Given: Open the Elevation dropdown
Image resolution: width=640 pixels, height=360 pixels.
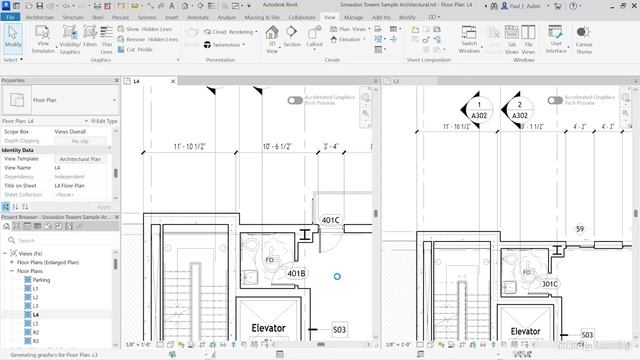Looking at the screenshot, I should pos(348,39).
